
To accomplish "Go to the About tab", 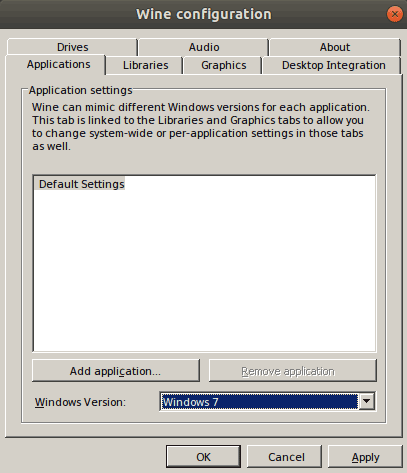I will [335, 47].
